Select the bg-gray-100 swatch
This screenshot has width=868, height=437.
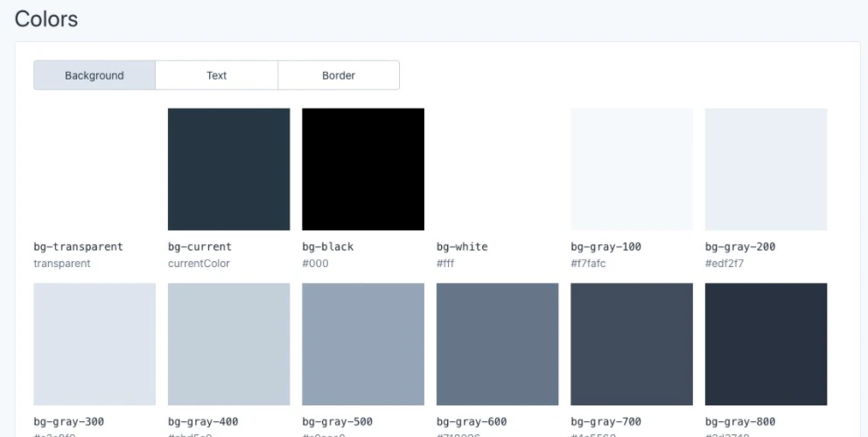[632, 169]
